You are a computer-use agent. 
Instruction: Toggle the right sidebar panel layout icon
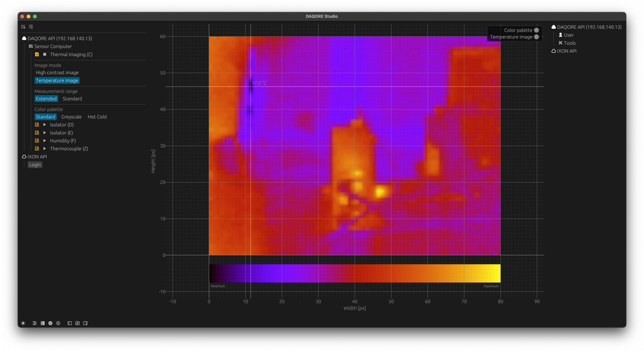[85, 323]
